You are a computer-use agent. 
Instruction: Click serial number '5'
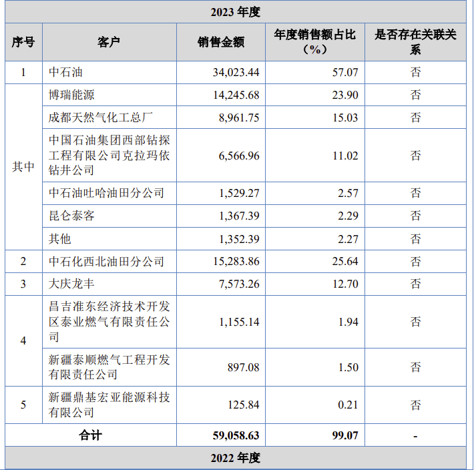(x=23, y=405)
